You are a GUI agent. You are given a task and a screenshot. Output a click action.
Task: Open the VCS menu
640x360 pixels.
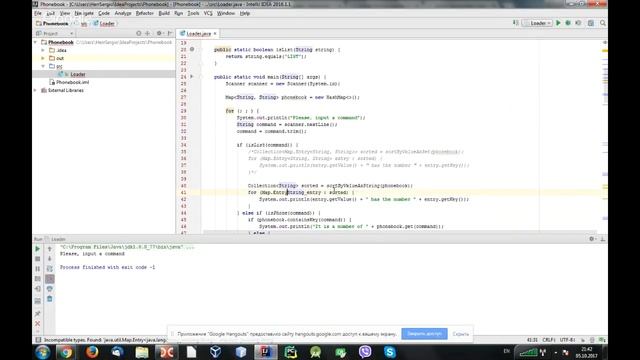208,13
